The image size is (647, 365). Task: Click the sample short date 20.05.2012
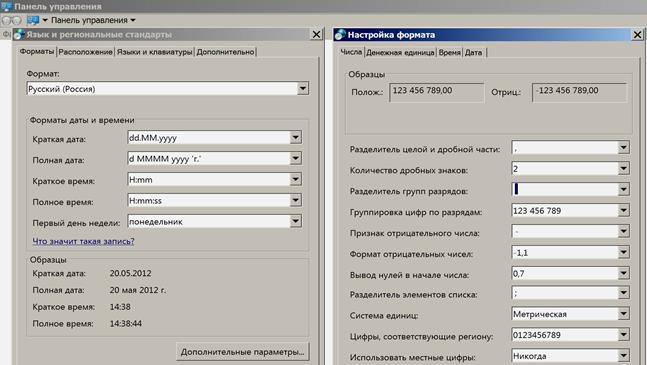pos(130,273)
